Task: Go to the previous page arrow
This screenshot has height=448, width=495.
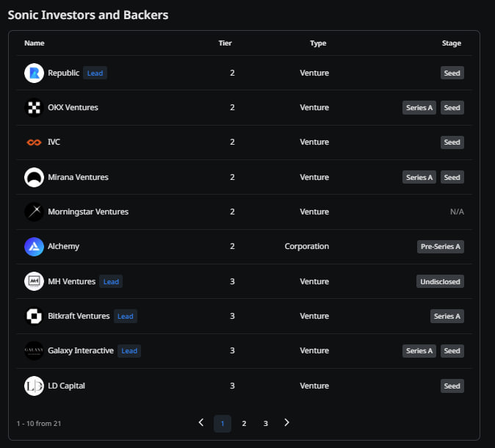Action: point(201,422)
